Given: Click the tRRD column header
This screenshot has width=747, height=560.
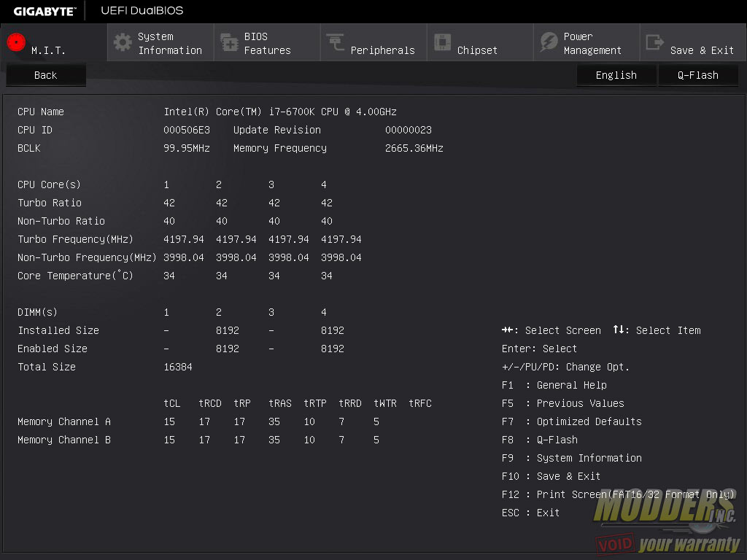Looking at the screenshot, I should [350, 403].
